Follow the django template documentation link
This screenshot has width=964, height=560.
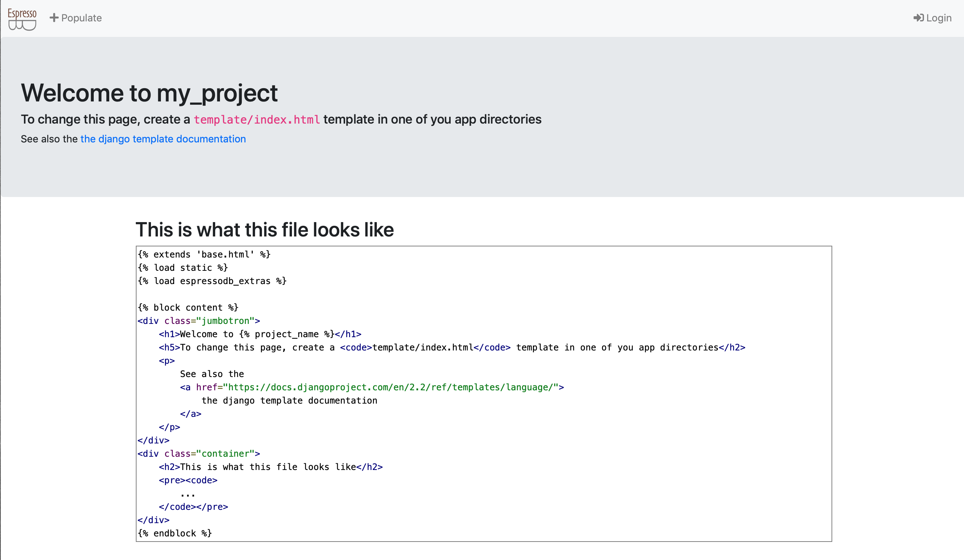tap(163, 139)
